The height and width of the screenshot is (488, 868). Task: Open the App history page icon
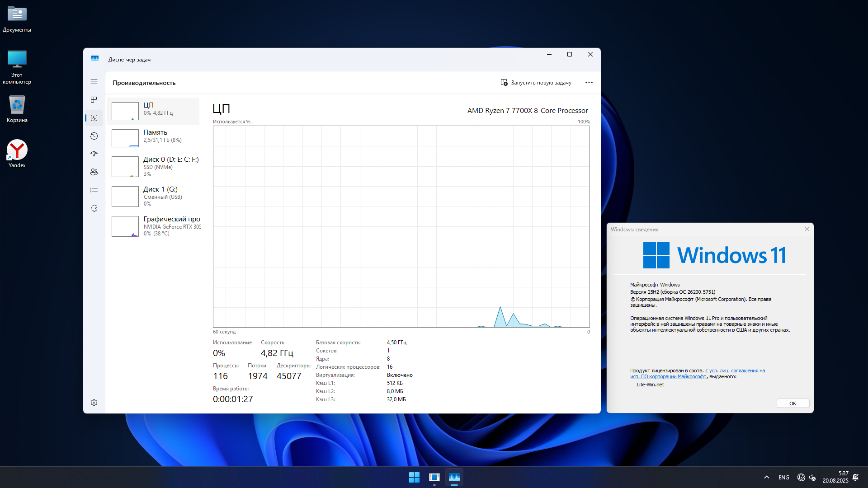pyautogui.click(x=94, y=136)
